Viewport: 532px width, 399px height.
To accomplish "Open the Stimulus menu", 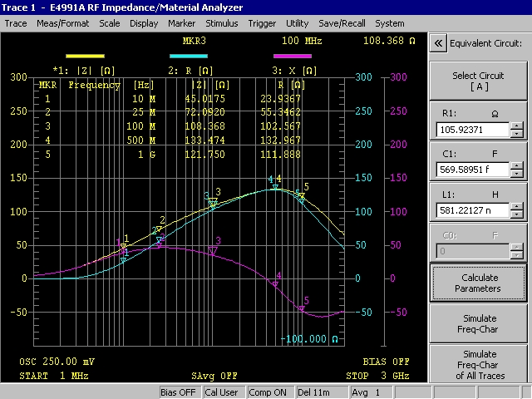I will (x=221, y=23).
